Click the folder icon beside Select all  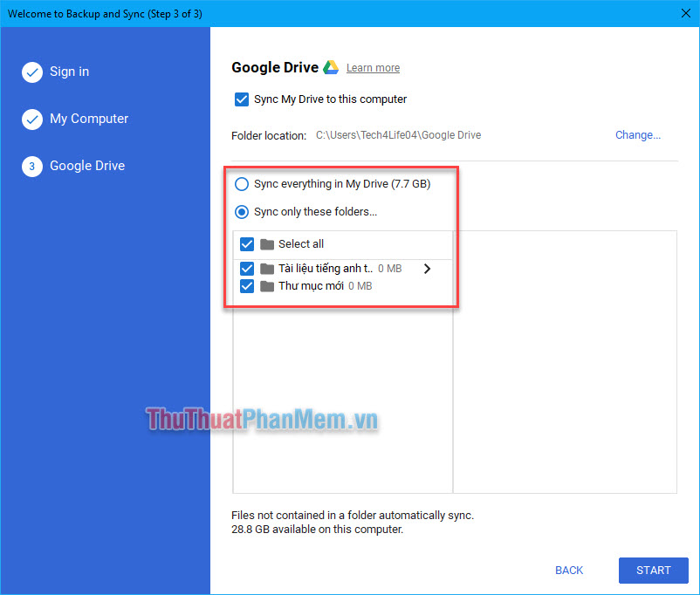coord(265,244)
